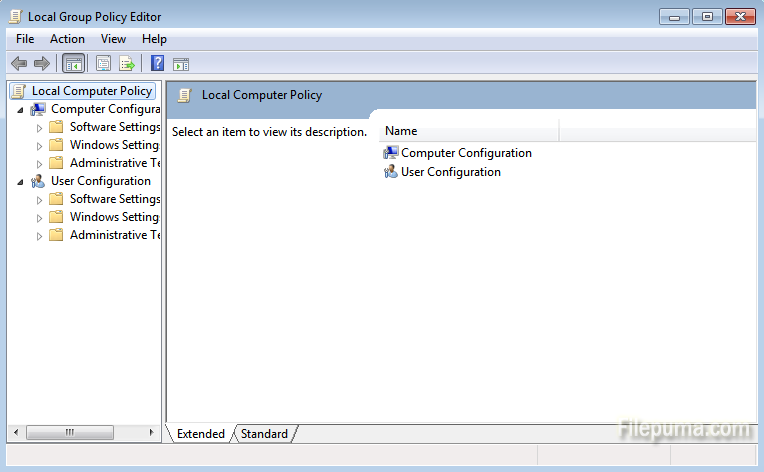Screen dimensions: 764x472
Task: Click right arrow of tree pane scrollbar
Action: click(152, 432)
